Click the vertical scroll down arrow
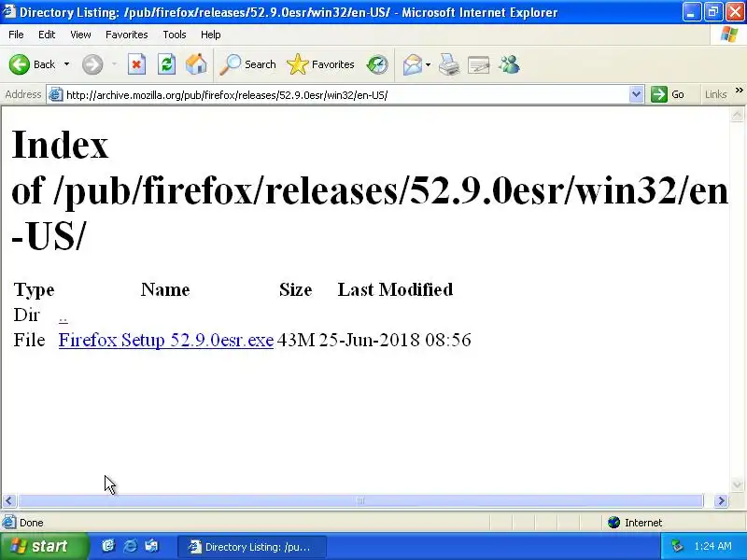 pyautogui.click(x=737, y=485)
